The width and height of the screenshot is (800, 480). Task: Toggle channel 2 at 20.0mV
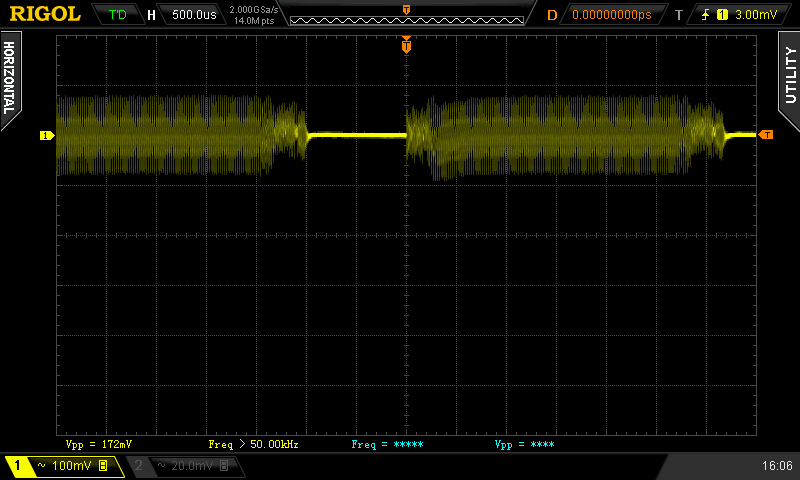point(182,466)
